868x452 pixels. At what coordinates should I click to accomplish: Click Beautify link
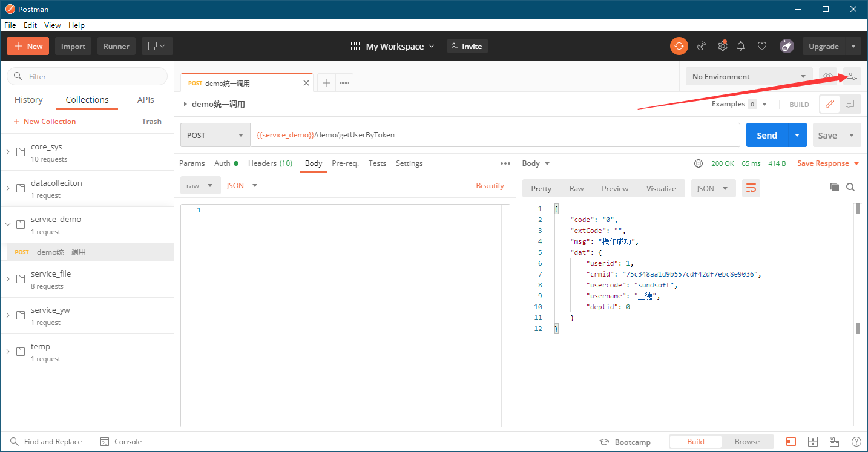point(490,186)
